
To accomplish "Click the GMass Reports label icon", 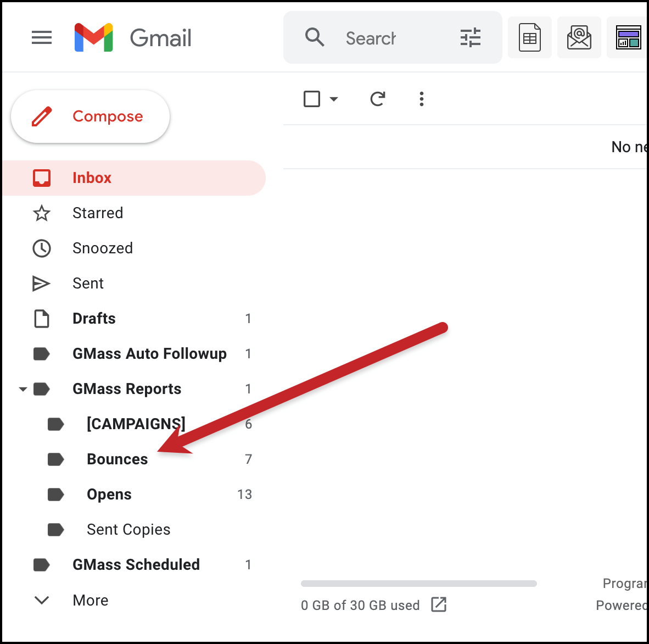I will click(42, 389).
